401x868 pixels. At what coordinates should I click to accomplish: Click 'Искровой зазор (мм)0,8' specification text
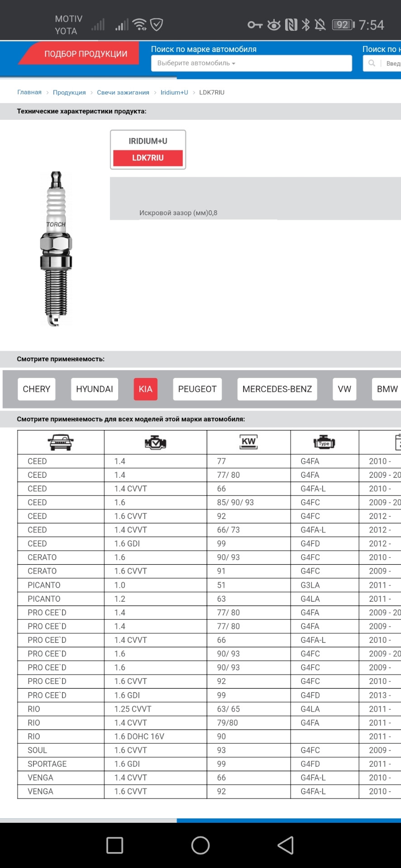tap(178, 213)
